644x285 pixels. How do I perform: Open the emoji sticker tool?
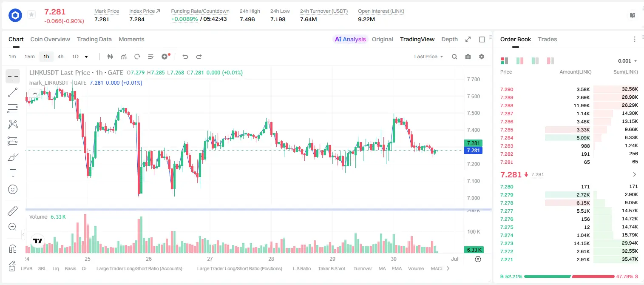pos(13,189)
